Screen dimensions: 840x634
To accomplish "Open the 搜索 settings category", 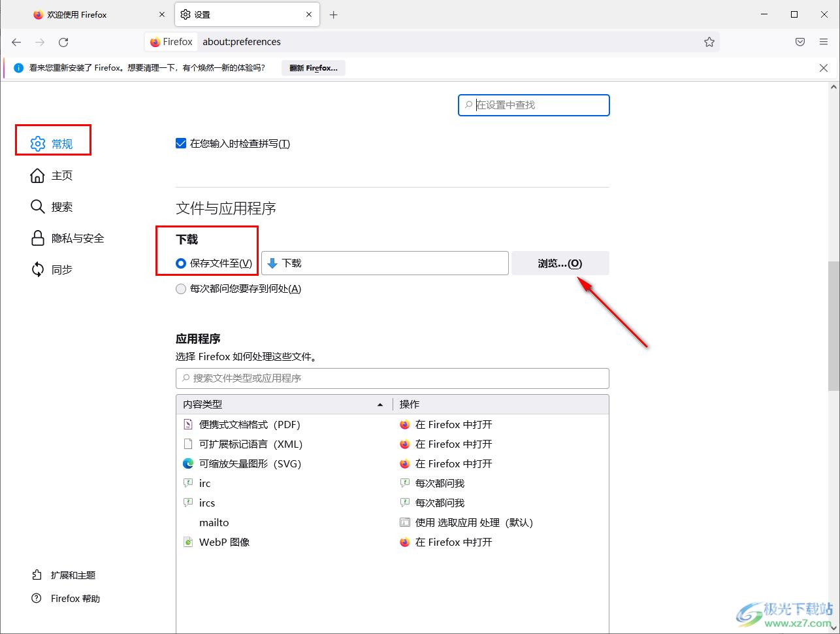I will (52, 207).
